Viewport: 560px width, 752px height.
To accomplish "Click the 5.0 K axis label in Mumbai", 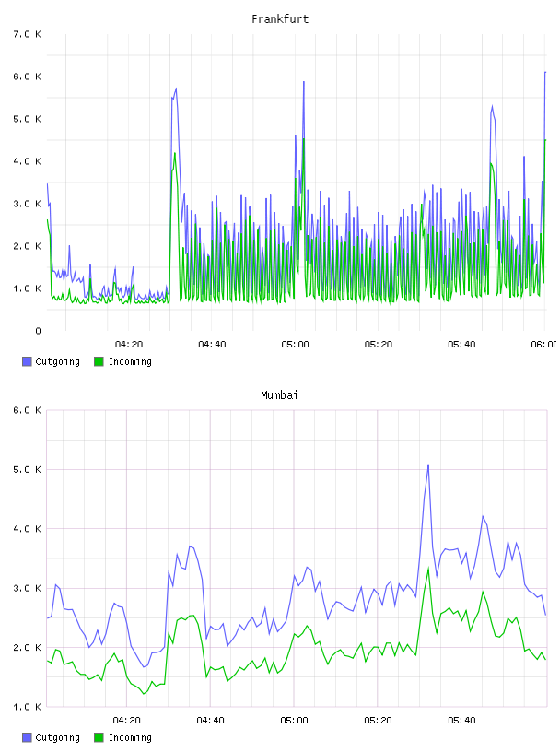I will pos(28,469).
